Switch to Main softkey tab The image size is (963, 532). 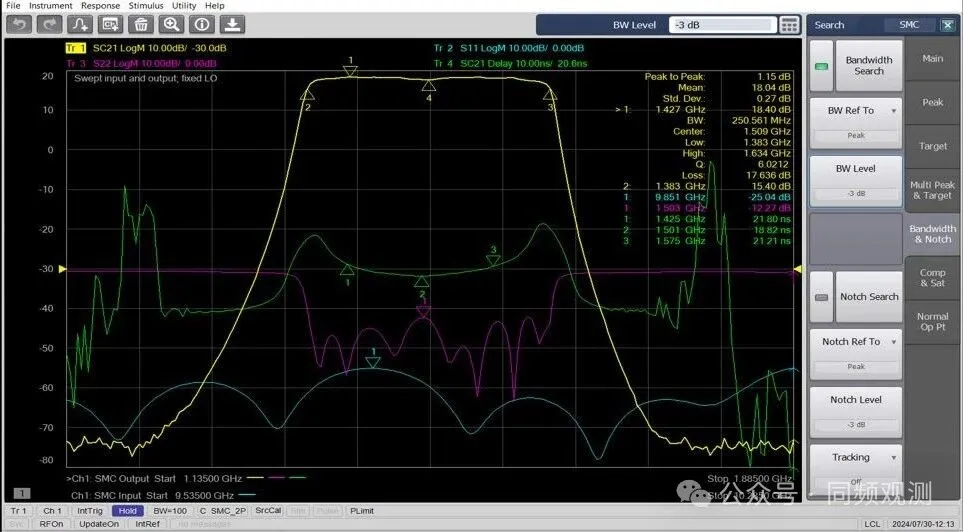[932, 58]
